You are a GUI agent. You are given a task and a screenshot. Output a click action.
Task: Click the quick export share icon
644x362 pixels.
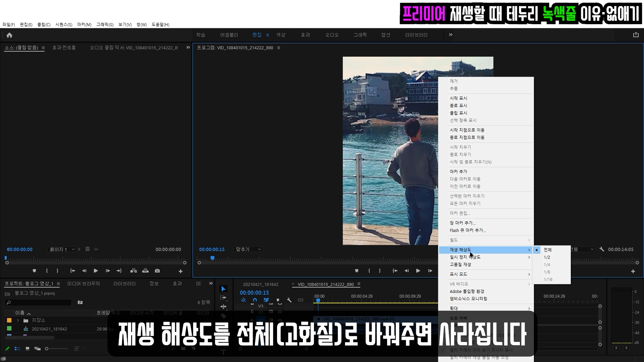click(x=636, y=35)
